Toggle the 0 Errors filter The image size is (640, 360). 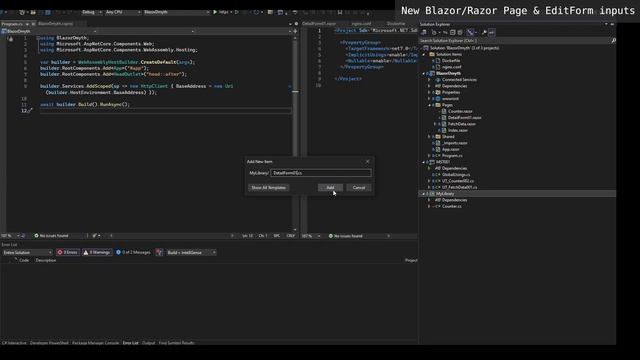click(x=67, y=253)
